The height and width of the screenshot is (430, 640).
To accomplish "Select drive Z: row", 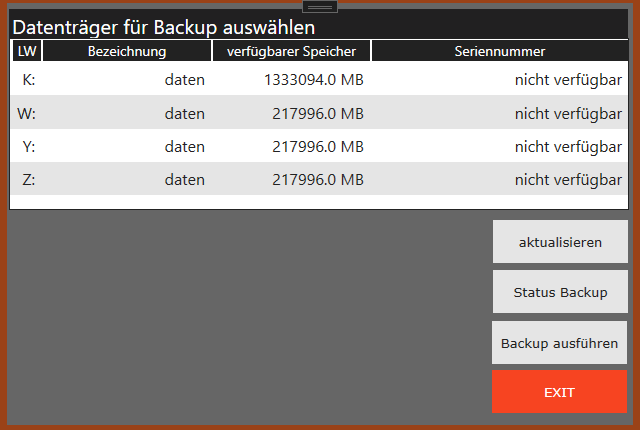I will pyautogui.click(x=319, y=179).
